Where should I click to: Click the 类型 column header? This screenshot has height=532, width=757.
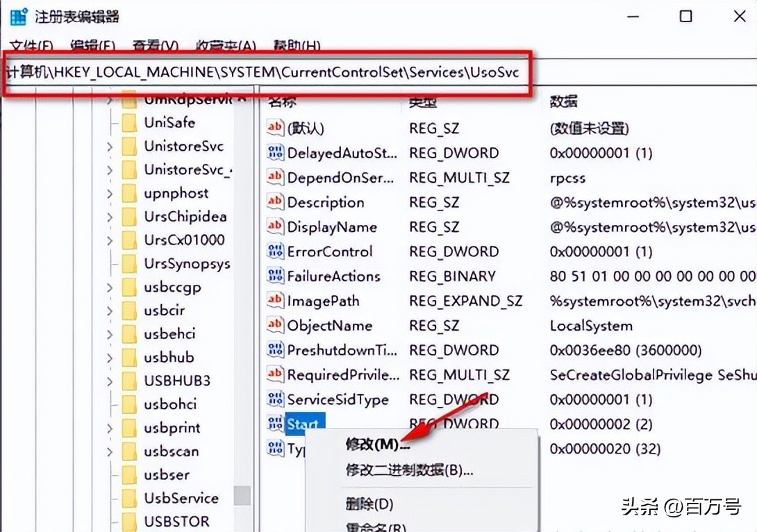[x=423, y=101]
